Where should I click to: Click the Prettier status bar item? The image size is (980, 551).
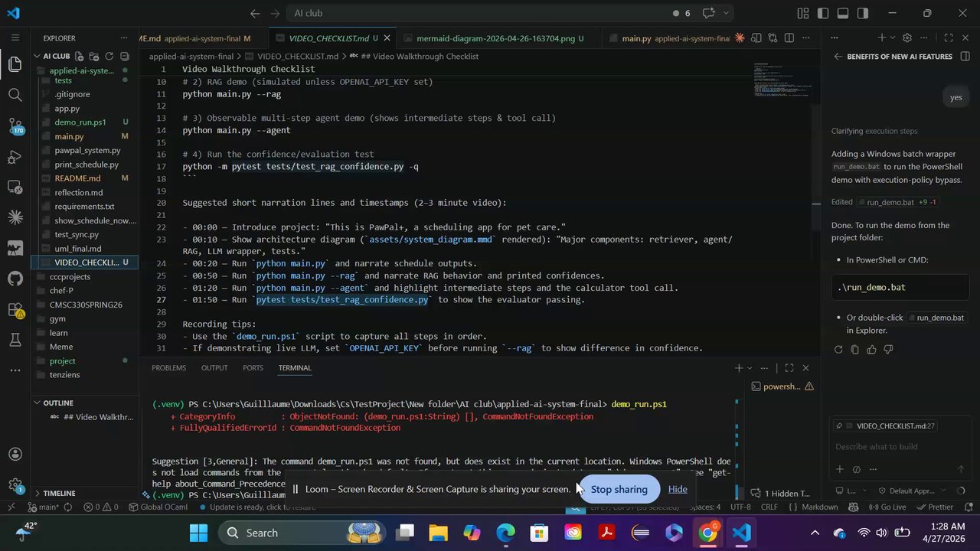(x=935, y=507)
